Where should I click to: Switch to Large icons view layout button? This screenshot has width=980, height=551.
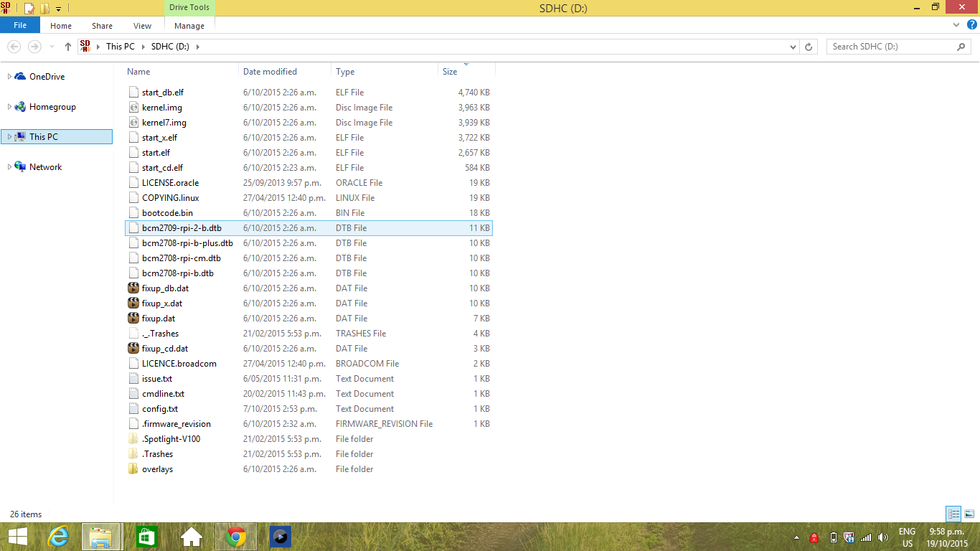click(x=969, y=514)
